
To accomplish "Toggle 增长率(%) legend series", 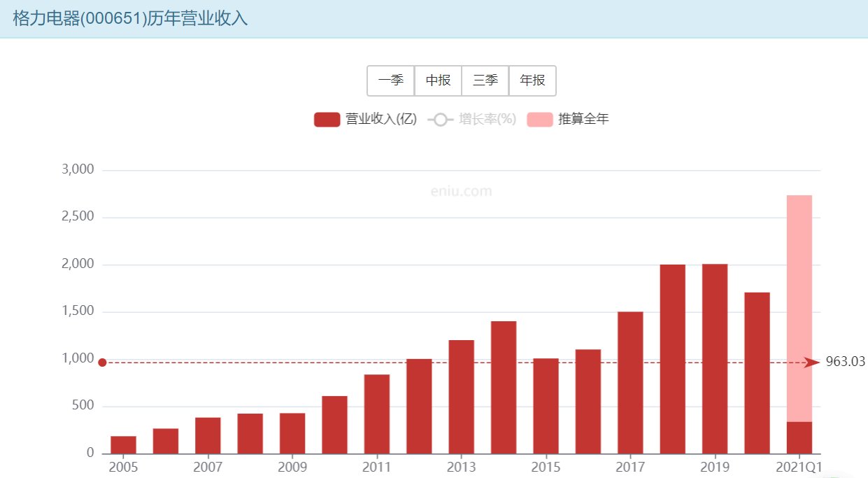I will point(471,119).
